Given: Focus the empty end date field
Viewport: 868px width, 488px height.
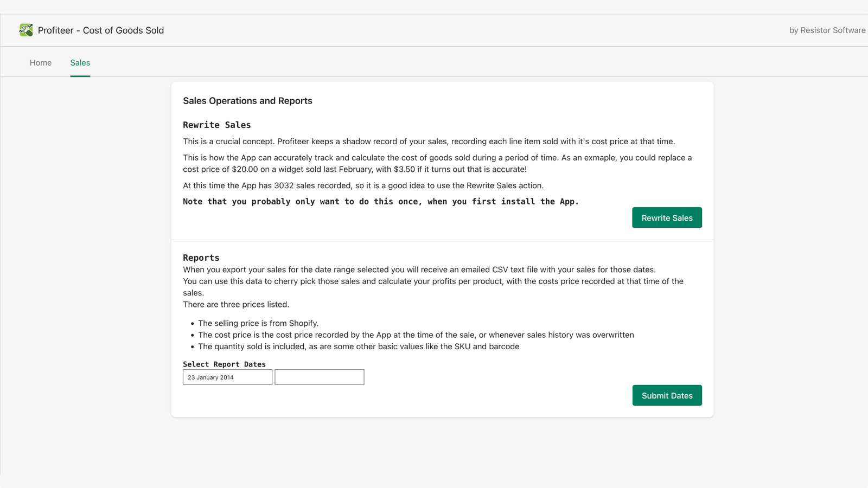Looking at the screenshot, I should click(x=319, y=377).
